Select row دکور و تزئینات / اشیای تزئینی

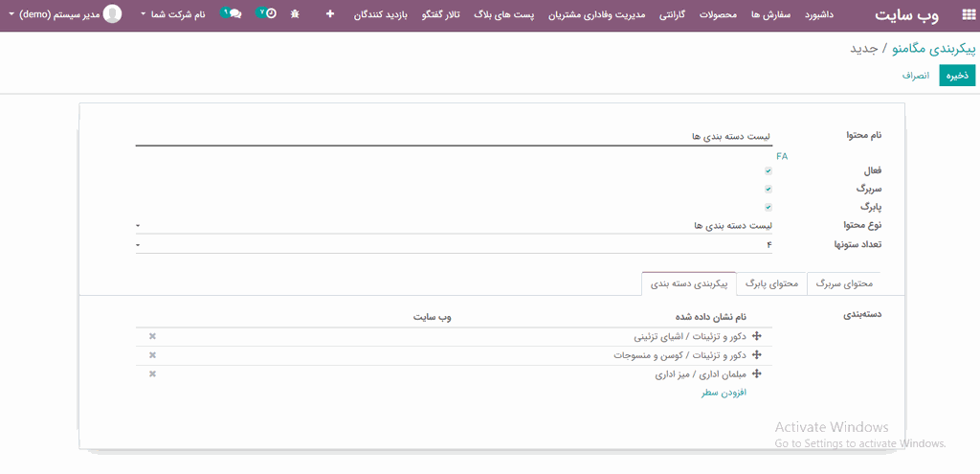tap(454, 336)
